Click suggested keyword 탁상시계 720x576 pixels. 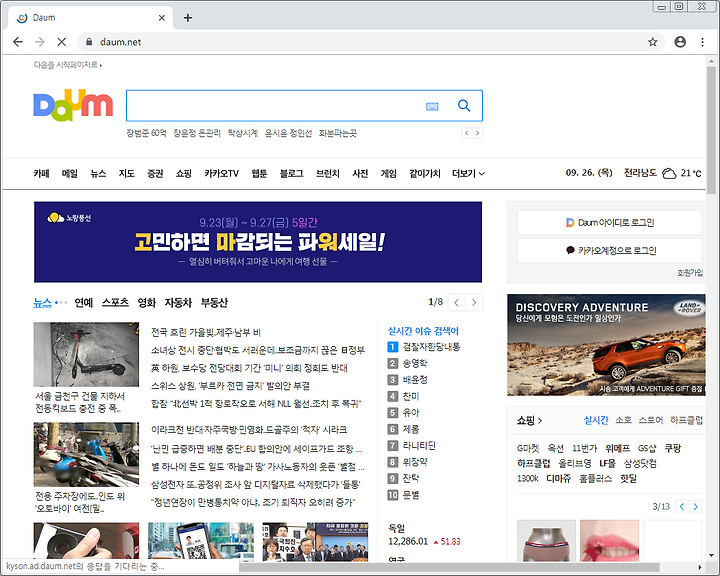(x=242, y=133)
